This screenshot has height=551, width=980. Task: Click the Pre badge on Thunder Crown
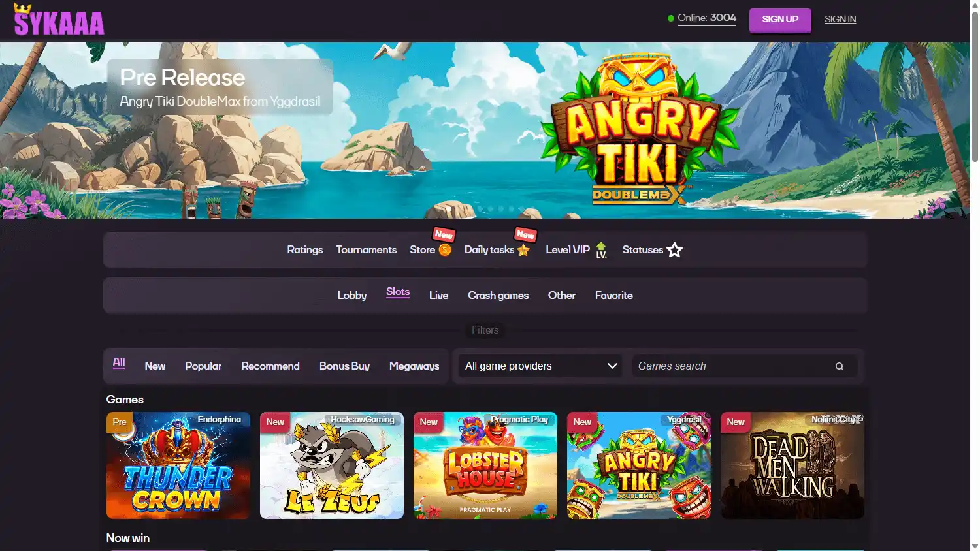120,422
